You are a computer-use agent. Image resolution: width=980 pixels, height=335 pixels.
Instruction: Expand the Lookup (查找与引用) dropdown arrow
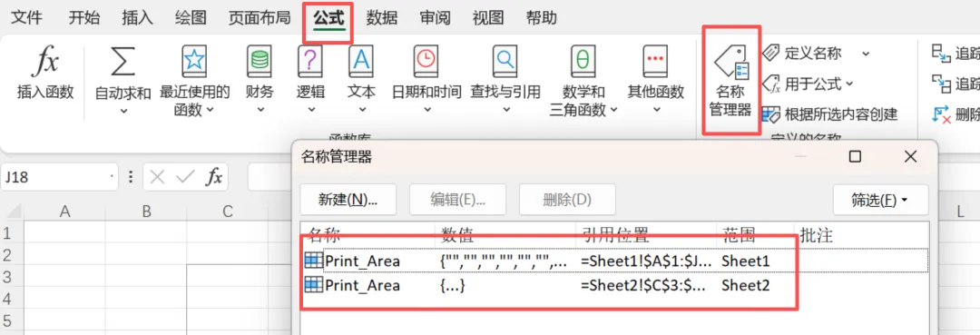(505, 110)
